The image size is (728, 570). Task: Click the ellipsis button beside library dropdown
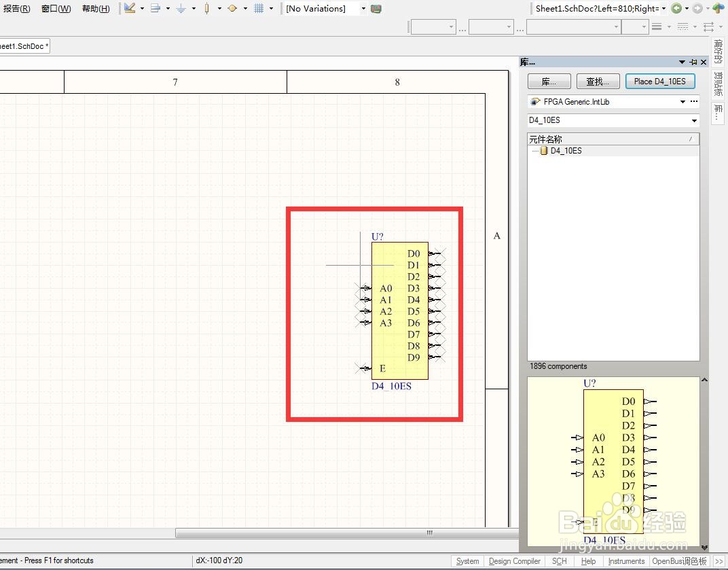693,101
